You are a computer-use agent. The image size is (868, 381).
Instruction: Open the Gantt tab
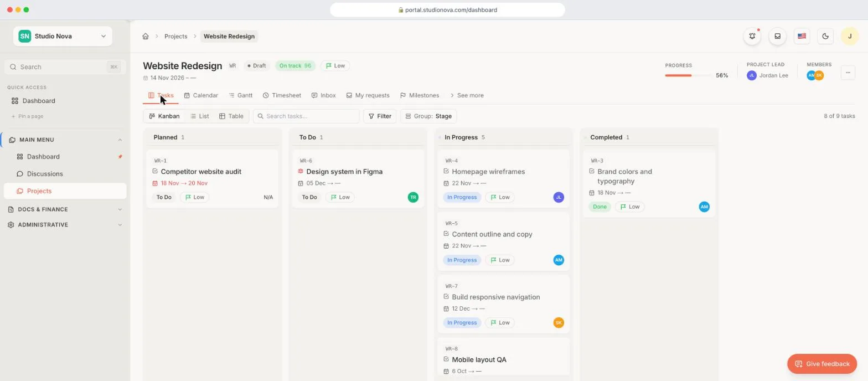241,95
